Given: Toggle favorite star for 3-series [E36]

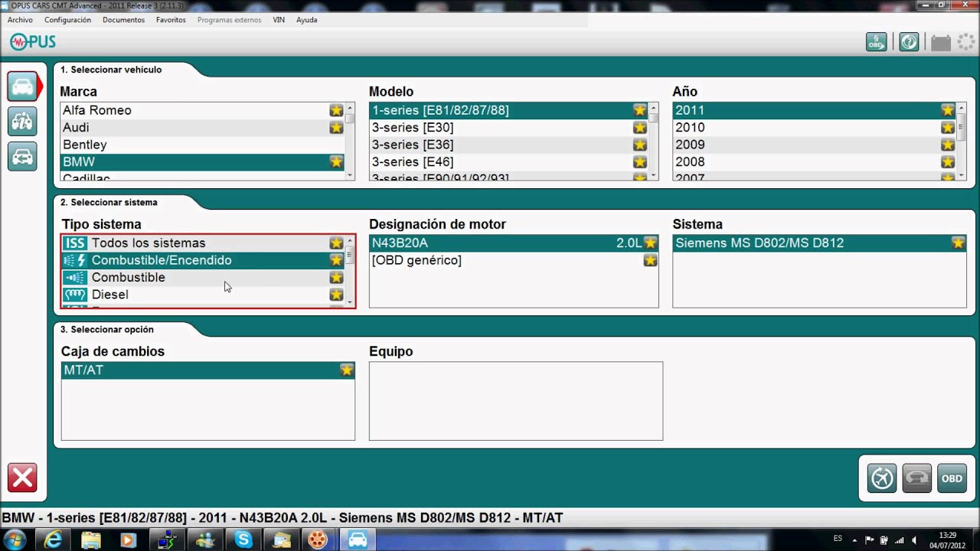Looking at the screenshot, I should (x=640, y=145).
